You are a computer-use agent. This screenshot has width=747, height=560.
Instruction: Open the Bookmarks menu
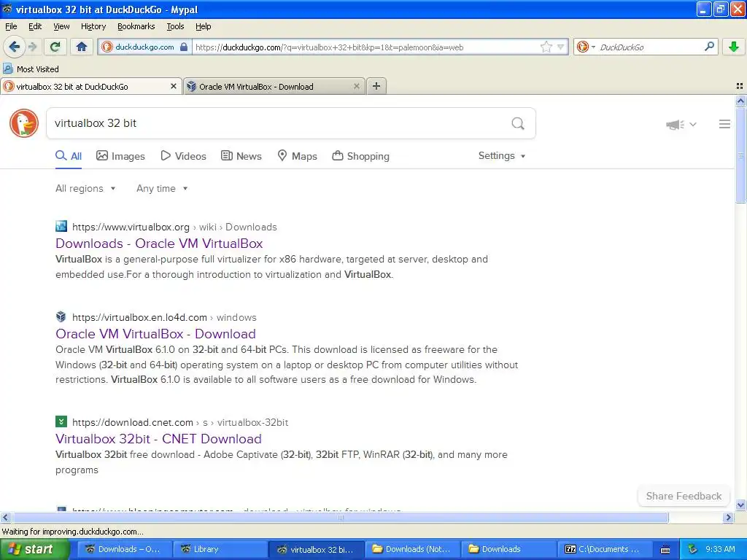pos(136,26)
